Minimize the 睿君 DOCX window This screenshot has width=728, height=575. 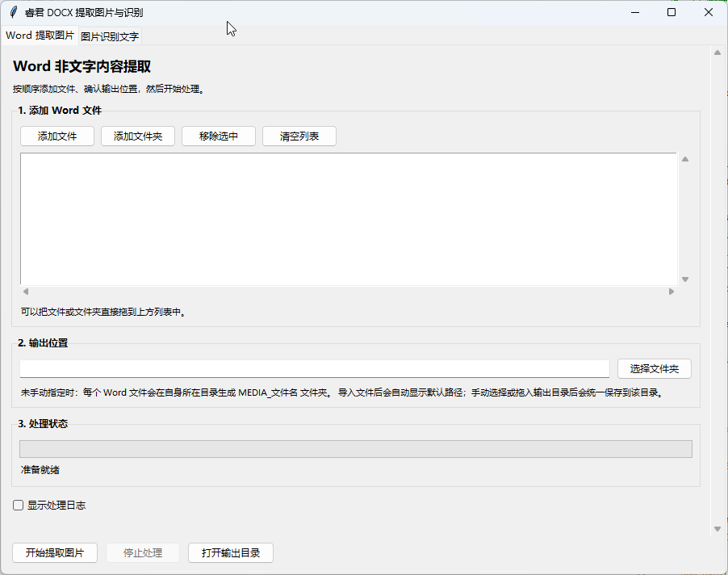[635, 13]
